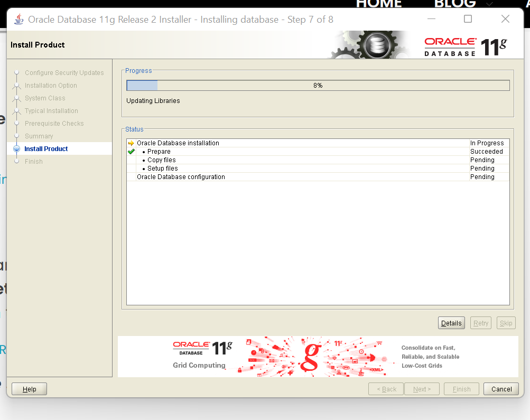The width and height of the screenshot is (530, 420).
Task: Select Install Product step label
Action: pyautogui.click(x=46, y=148)
